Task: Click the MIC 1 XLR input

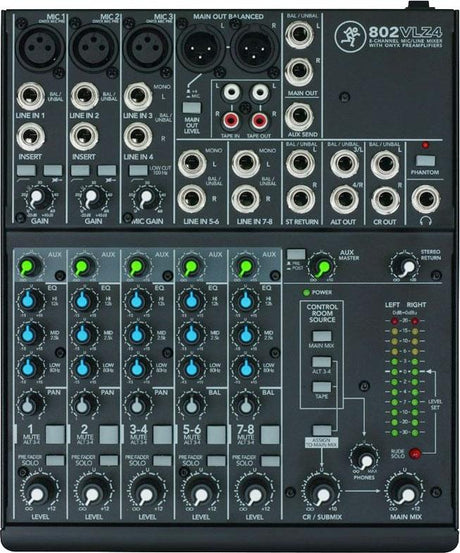Action: point(40,46)
